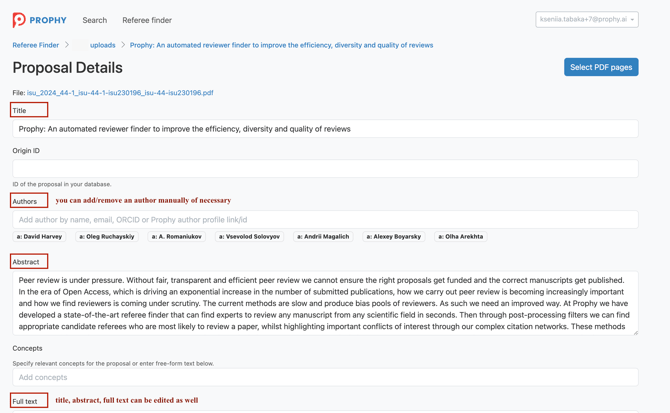Focus the Origin ID input field
This screenshot has height=413, width=670.
tap(325, 169)
